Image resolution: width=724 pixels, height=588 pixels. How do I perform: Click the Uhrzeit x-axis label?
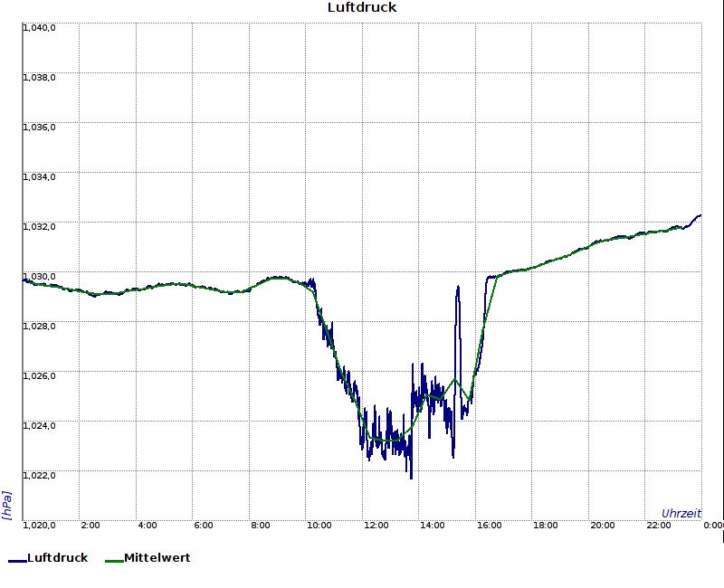pos(681,513)
